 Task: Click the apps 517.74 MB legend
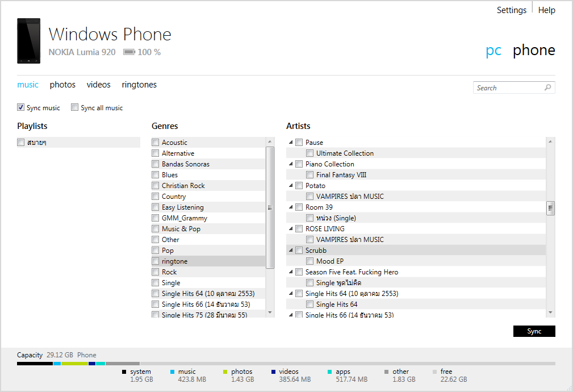coord(348,376)
